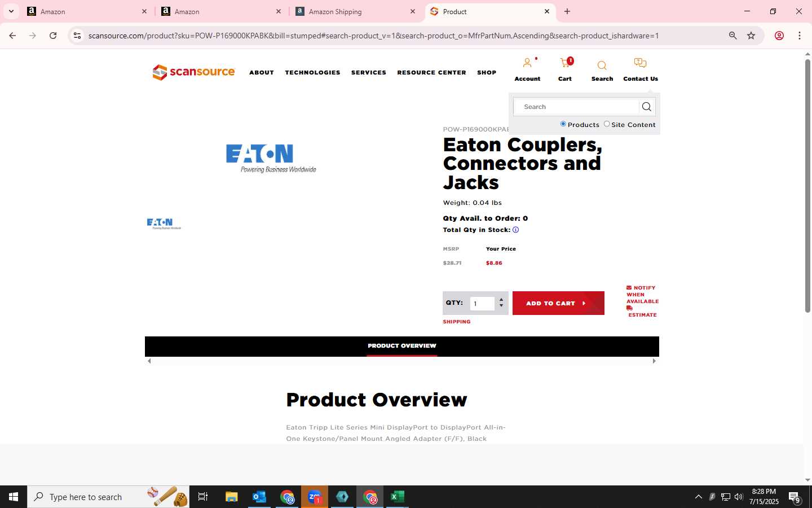Viewport: 812px width, 508px height.
Task: Open notification center icon
Action: coord(795,497)
